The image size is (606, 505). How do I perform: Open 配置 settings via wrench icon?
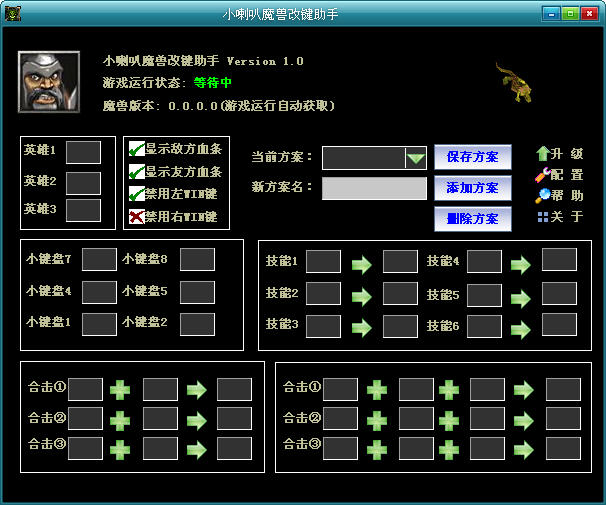(x=543, y=175)
